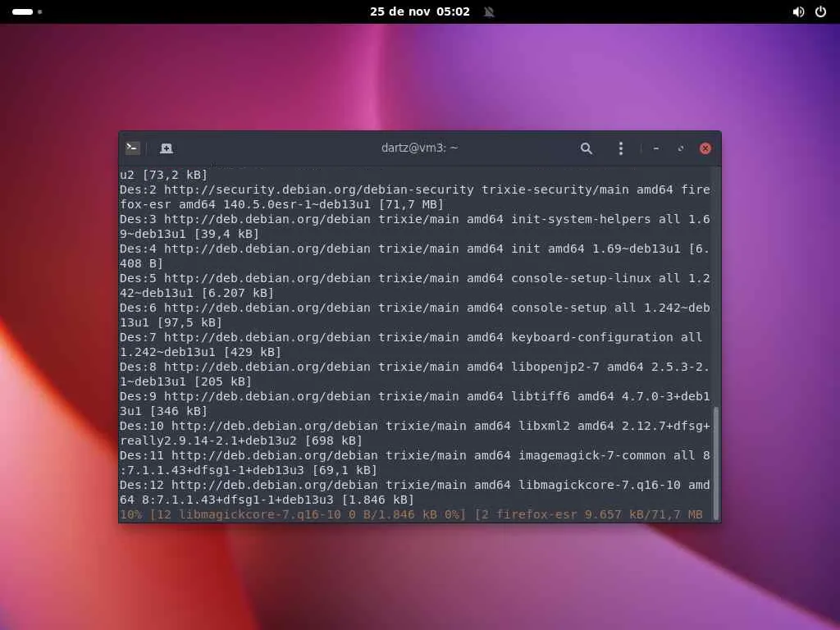Click the Des:7 keyboard-configuration line
Image resolution: width=840 pixels, height=630 pixels.
tap(411, 337)
